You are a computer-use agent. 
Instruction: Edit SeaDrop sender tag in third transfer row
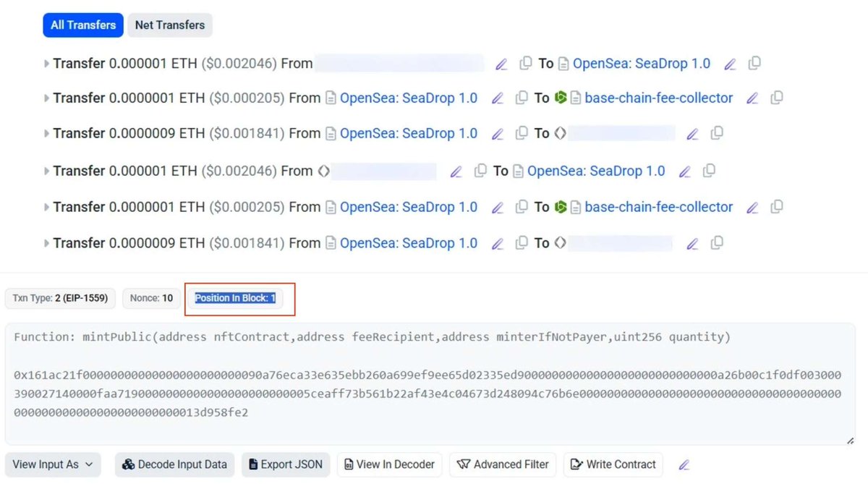(497, 135)
